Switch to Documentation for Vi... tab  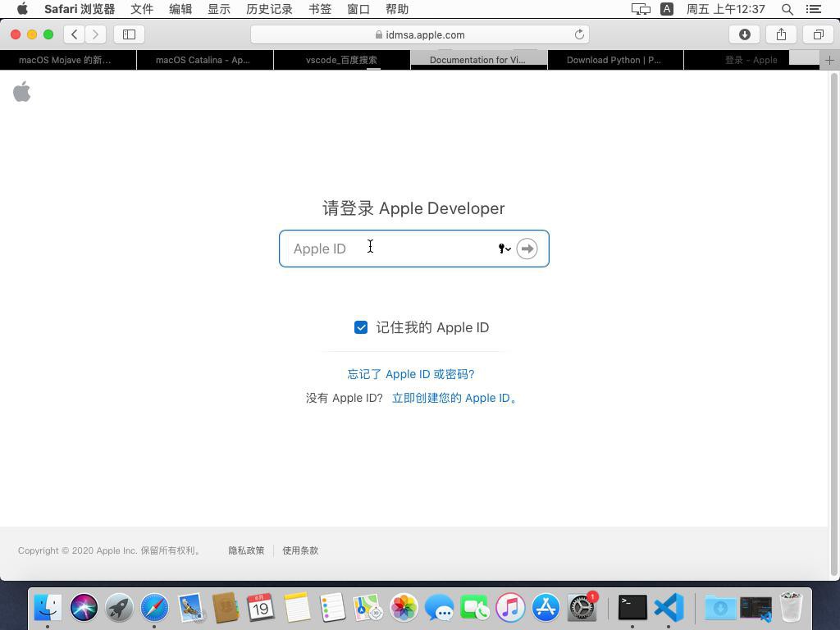(479, 60)
